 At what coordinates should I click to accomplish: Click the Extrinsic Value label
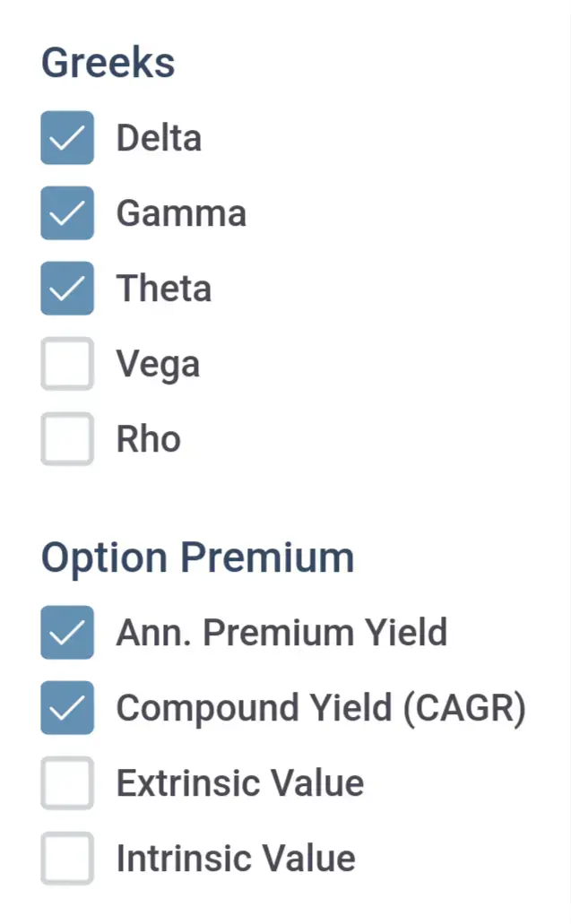[239, 783]
